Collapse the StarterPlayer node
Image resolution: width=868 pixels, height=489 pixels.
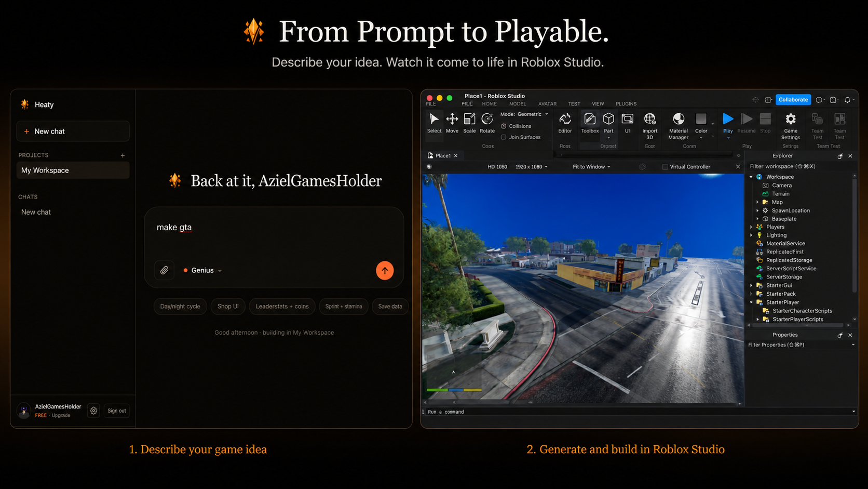tap(751, 302)
